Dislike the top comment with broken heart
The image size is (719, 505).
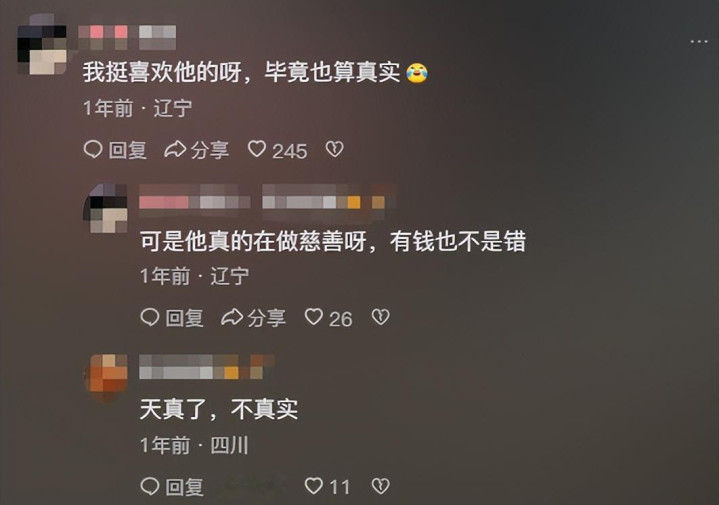coord(334,149)
